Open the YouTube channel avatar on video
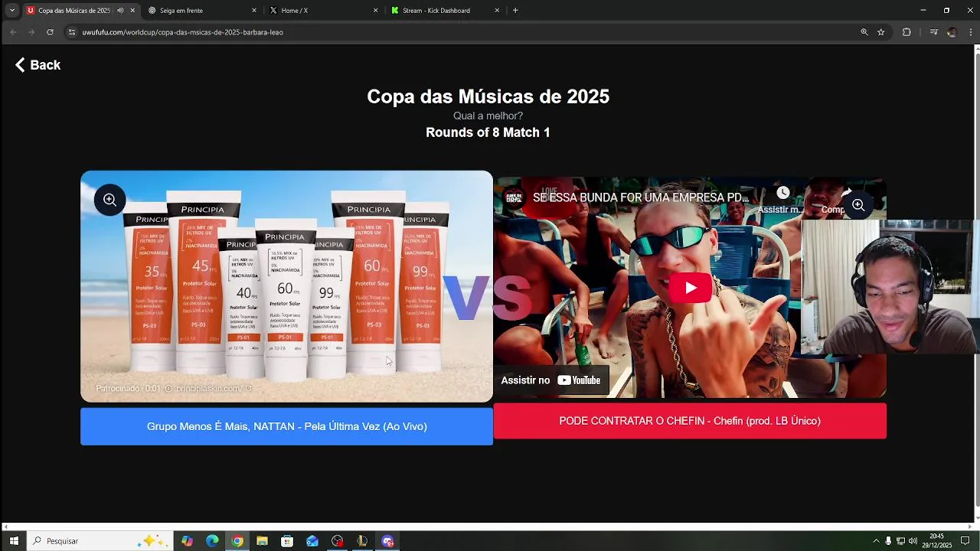Image resolution: width=980 pixels, height=551 pixels. (x=513, y=197)
